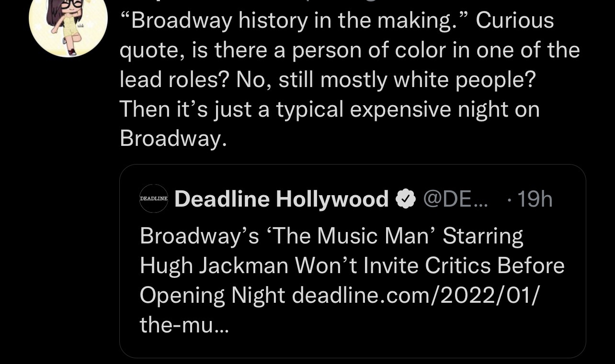Click the word "Starring" in quoted headline

tap(483, 236)
